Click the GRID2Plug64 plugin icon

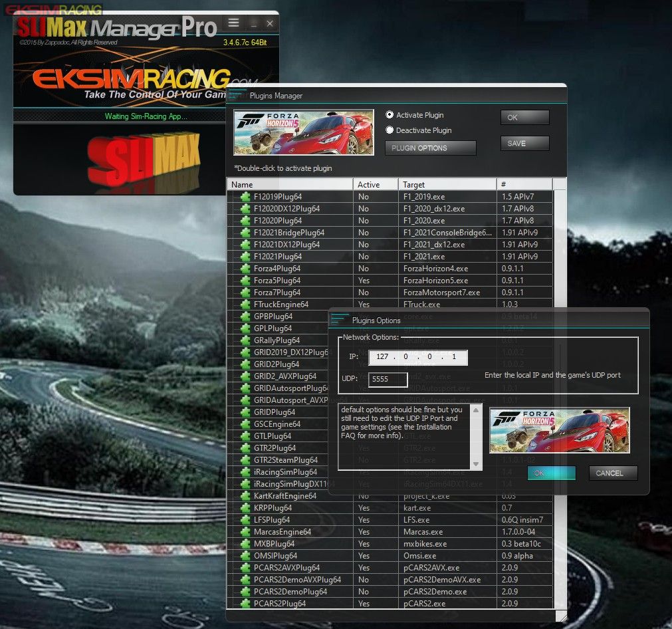(245, 364)
